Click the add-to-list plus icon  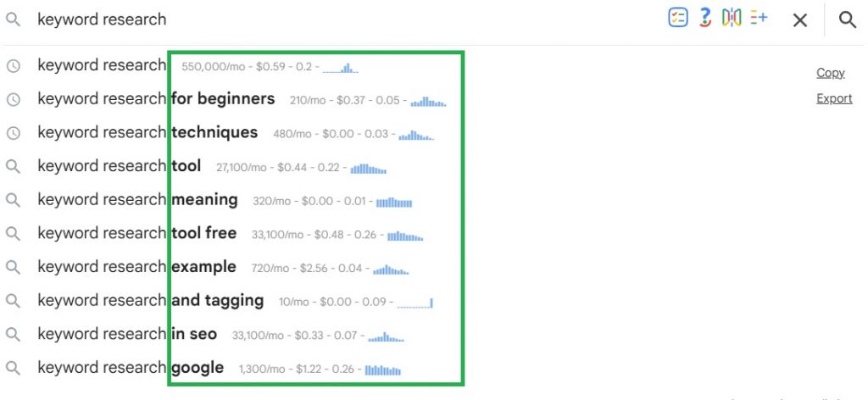(759, 19)
